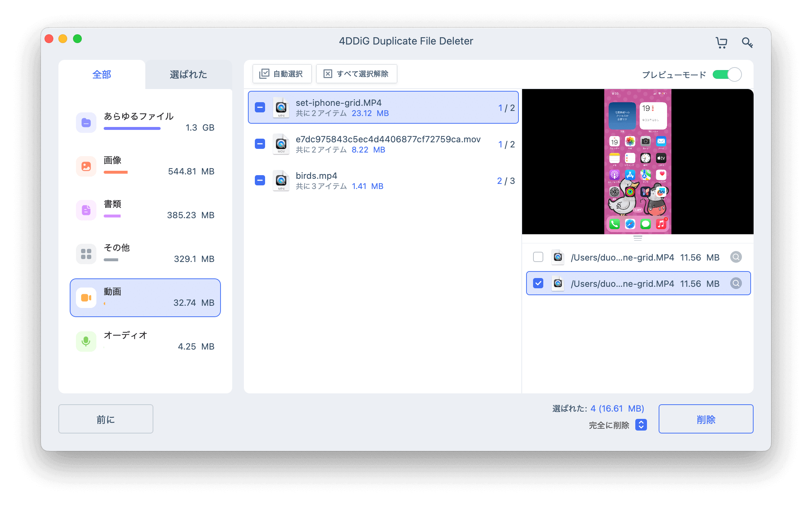The image size is (812, 505).
Task: Click the 329.1 MB other size
Action: pyautogui.click(x=194, y=259)
